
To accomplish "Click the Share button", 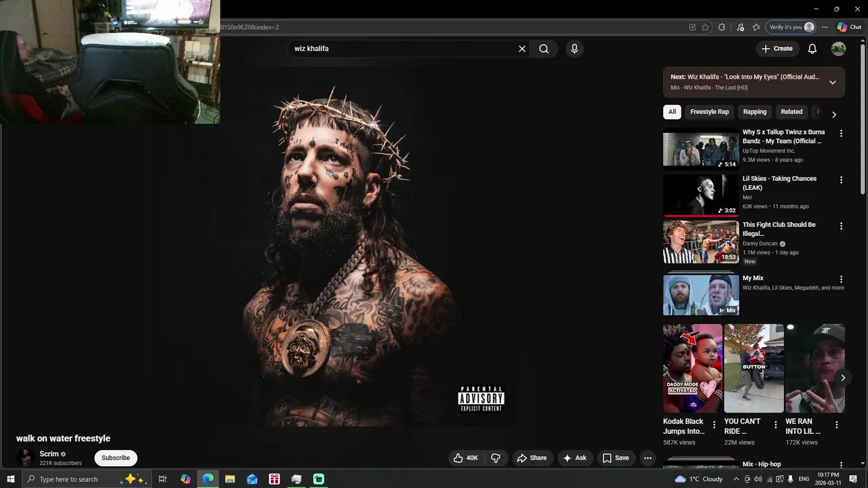I will click(532, 458).
